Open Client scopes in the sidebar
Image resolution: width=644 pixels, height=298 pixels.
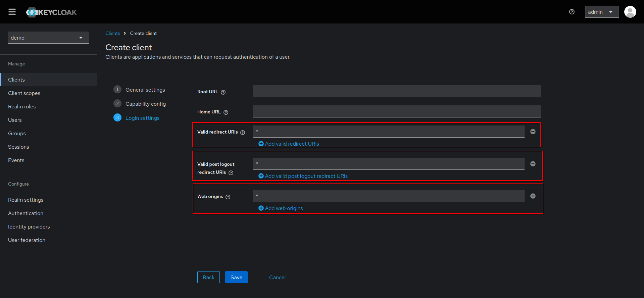coord(49,93)
